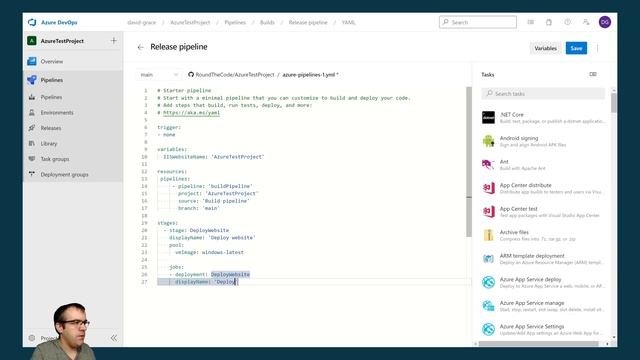This screenshot has width=640, height=360.
Task: Open more actions vertical ellipsis
Action: pyautogui.click(x=598, y=48)
